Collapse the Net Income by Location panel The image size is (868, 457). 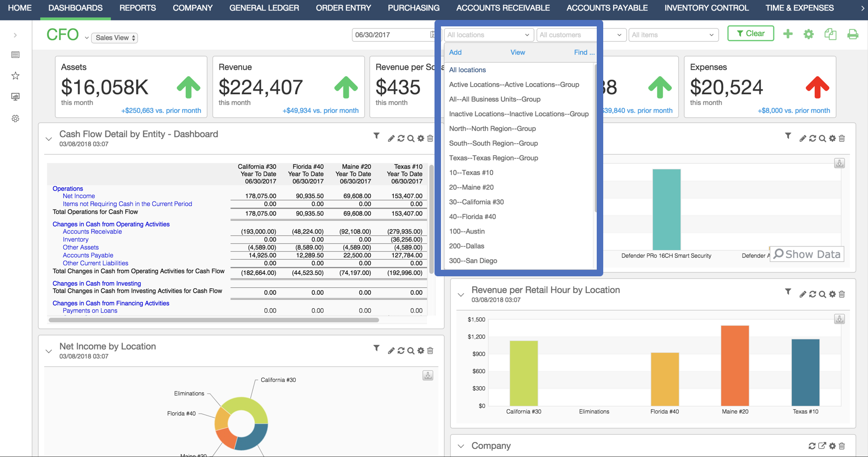coord(48,350)
